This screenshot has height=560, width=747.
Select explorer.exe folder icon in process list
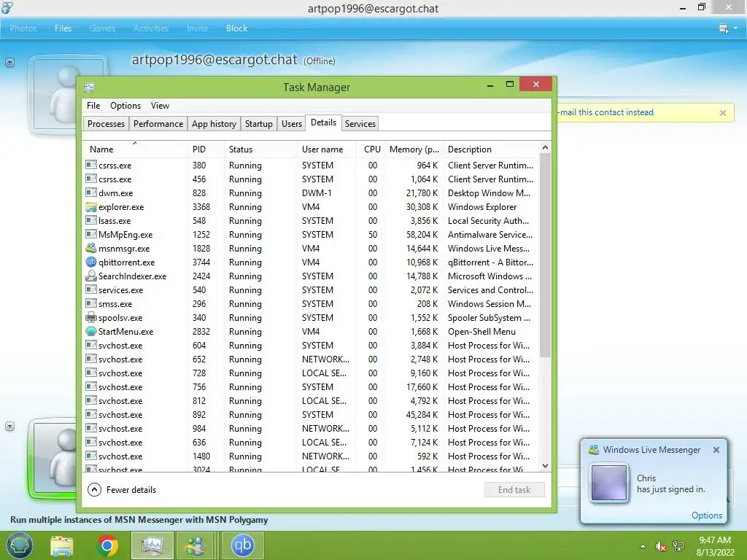click(91, 207)
